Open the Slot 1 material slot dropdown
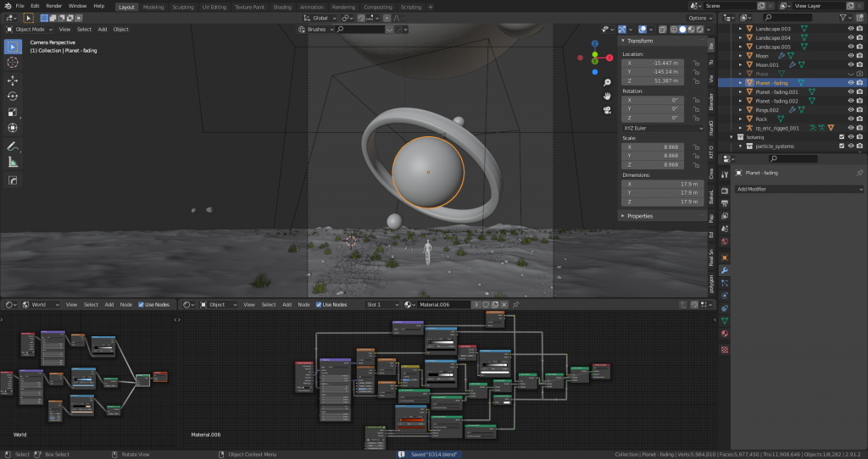The width and height of the screenshot is (868, 459). point(382,305)
